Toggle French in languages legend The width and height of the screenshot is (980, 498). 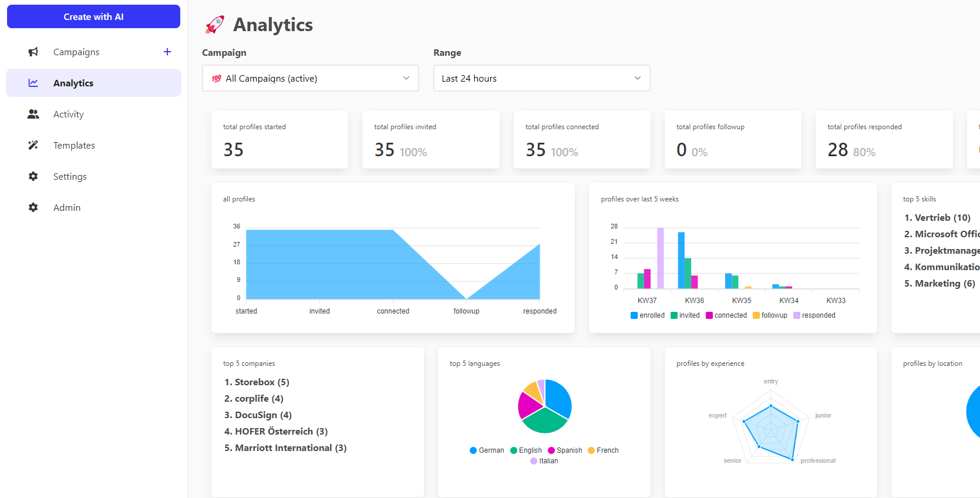click(x=603, y=450)
